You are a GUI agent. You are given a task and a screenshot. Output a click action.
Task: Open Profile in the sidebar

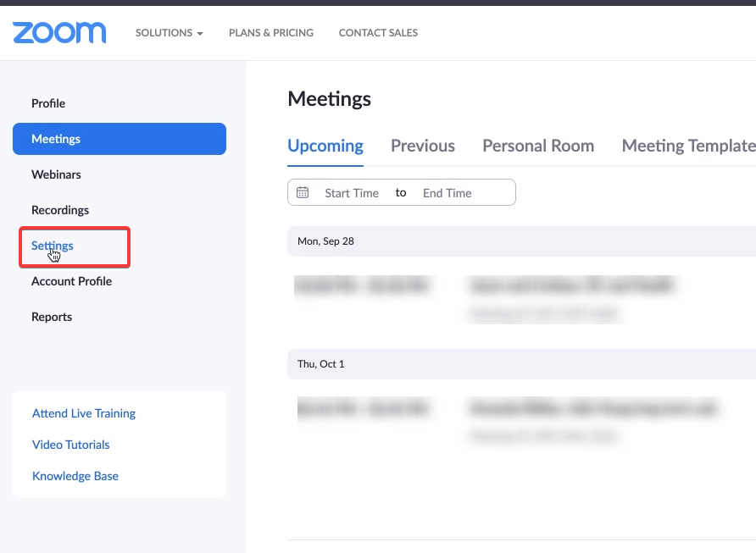click(x=48, y=103)
